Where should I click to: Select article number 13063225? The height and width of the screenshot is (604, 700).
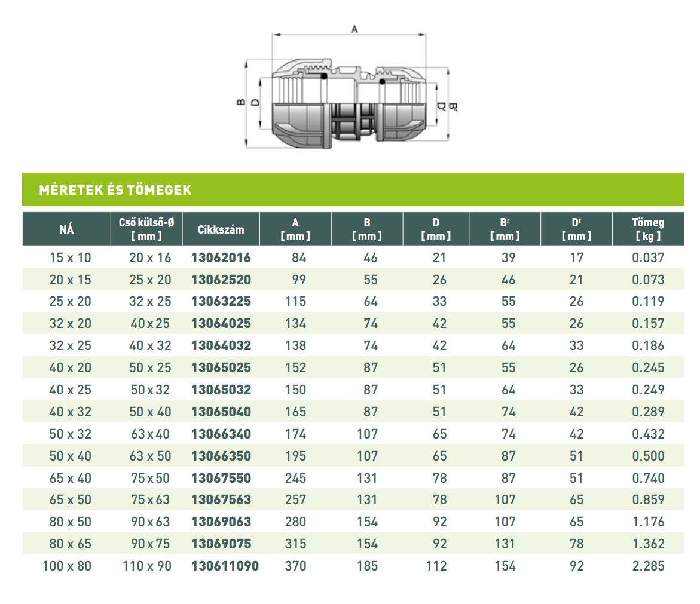[221, 302]
